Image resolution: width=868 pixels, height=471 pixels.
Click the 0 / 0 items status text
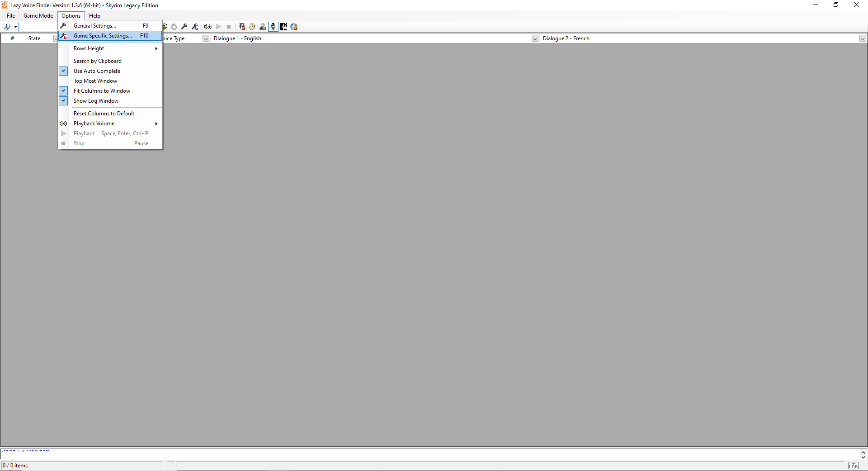tap(15, 466)
